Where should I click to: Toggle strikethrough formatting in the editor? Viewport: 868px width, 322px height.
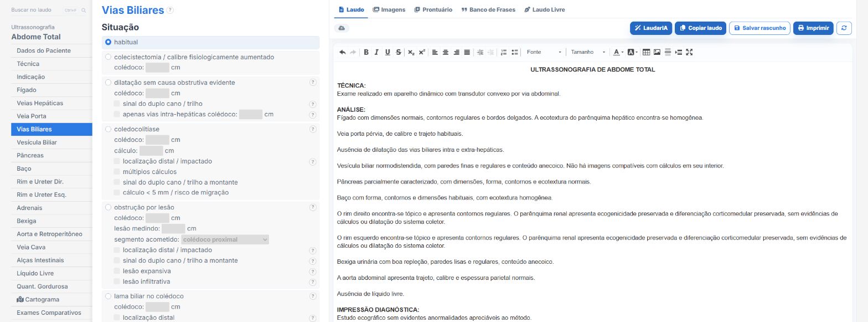399,52
